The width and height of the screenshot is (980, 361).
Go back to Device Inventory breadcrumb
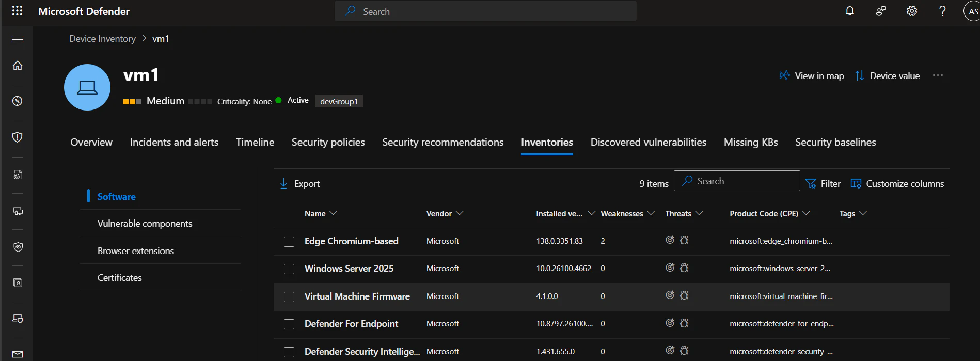102,39
